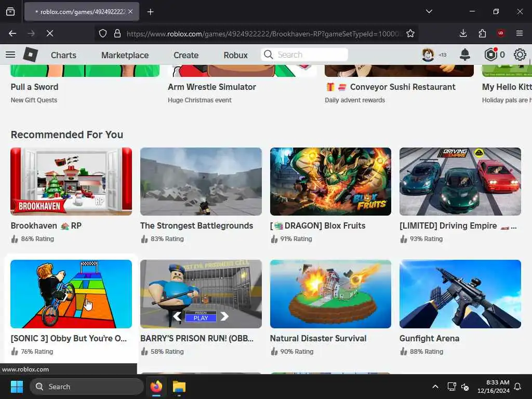Image resolution: width=532 pixels, height=399 pixels.
Task: Click the uBlock Origin extension icon
Action: [501, 33]
